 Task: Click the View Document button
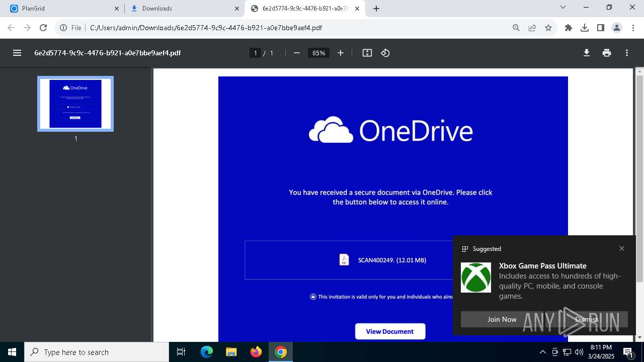[x=390, y=331]
